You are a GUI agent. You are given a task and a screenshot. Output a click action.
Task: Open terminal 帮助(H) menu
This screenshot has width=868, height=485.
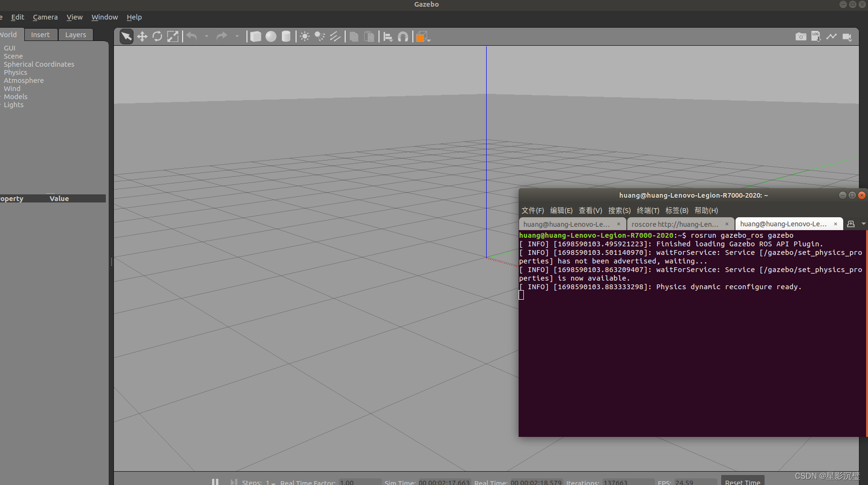pyautogui.click(x=706, y=211)
